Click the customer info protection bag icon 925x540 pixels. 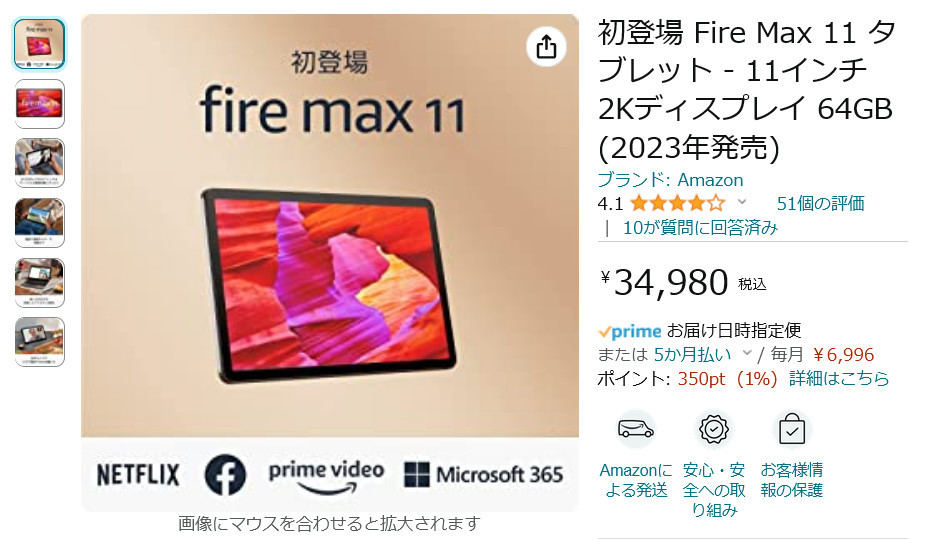(792, 429)
